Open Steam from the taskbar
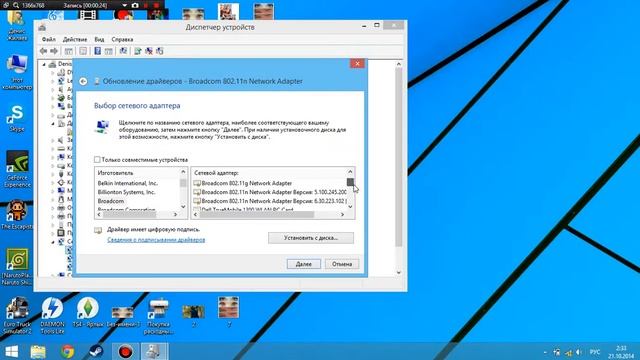640x360 pixels. coord(96,351)
